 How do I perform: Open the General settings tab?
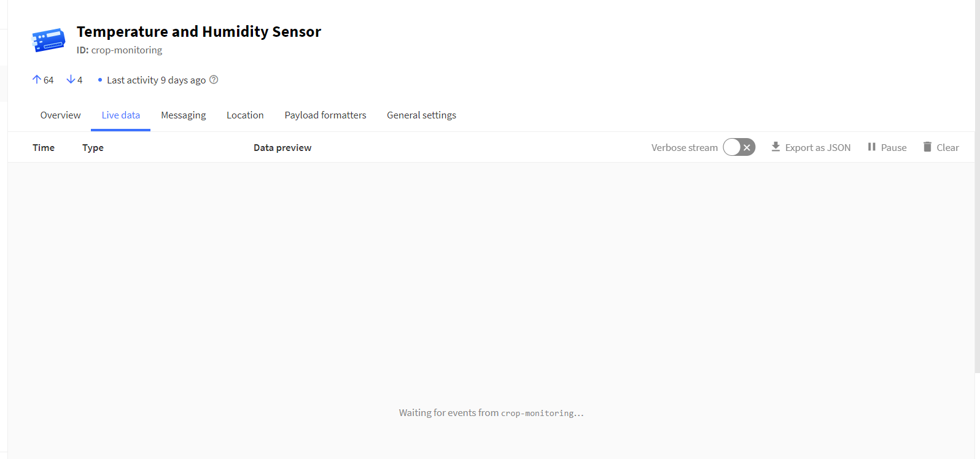[421, 115]
